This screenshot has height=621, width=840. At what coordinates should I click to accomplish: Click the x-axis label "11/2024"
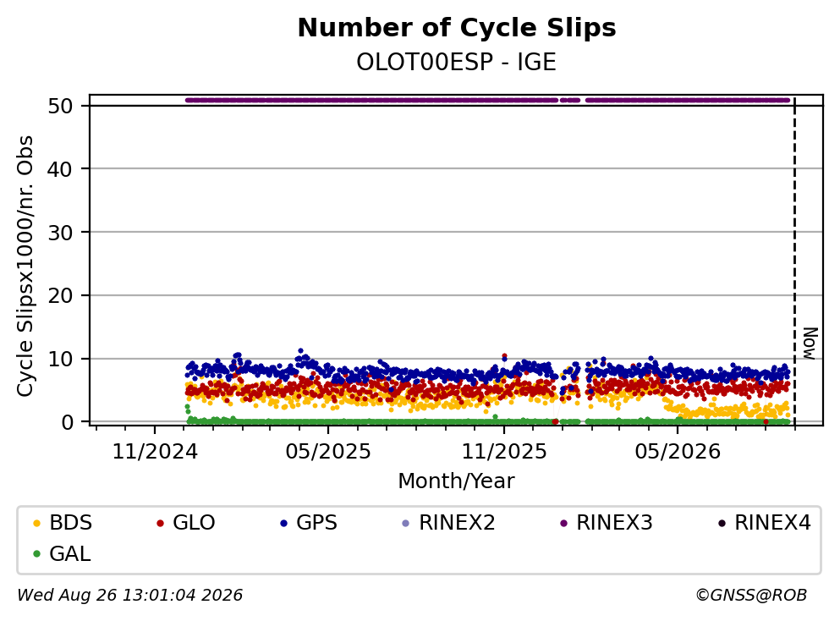tap(155, 452)
